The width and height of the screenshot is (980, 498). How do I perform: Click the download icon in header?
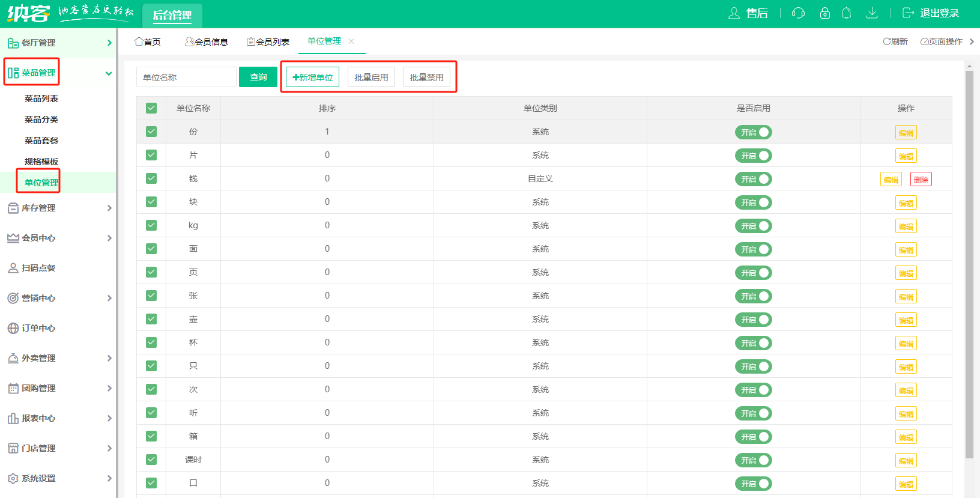point(872,13)
